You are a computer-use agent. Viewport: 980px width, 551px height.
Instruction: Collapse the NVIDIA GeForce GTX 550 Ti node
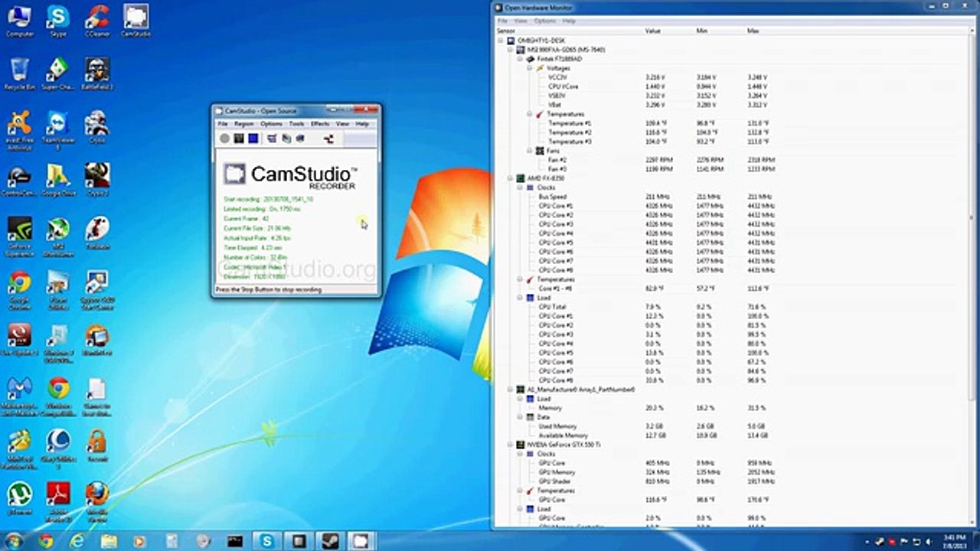[511, 444]
